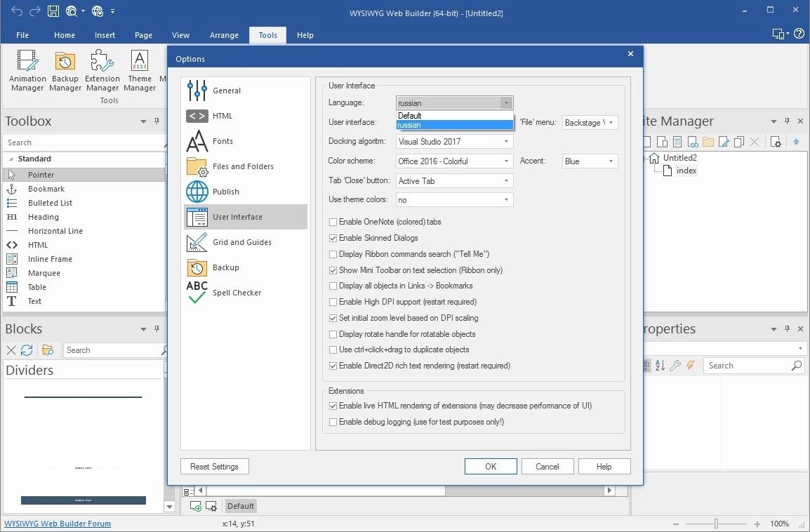Screen dimensions: 810x532
Task: Enable High DPI support checkbox
Action: (x=333, y=302)
